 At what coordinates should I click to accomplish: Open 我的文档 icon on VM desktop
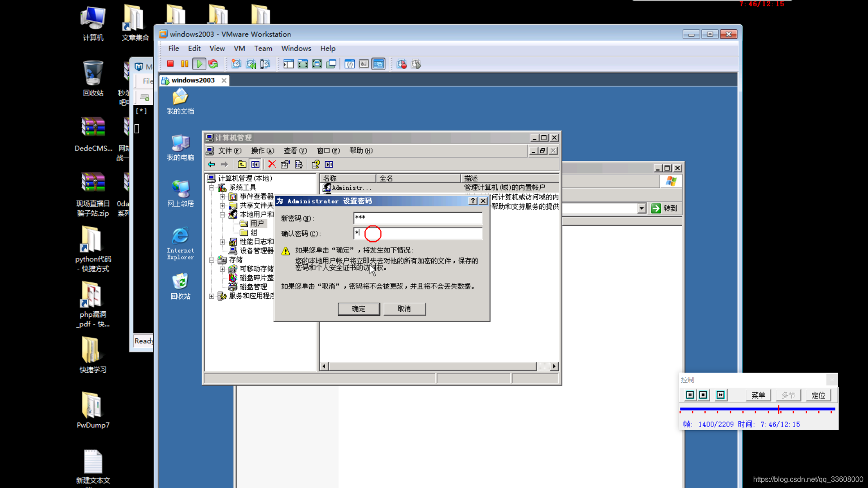click(180, 101)
